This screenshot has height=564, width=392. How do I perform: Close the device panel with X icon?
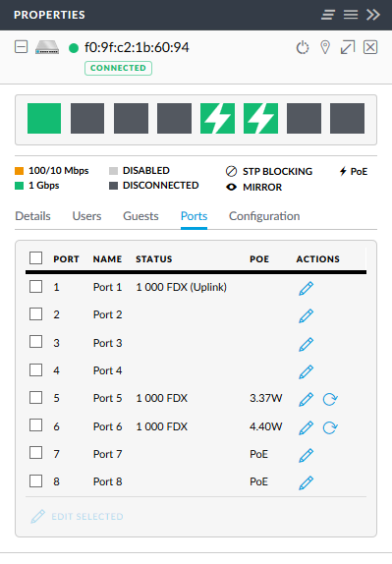pos(370,47)
